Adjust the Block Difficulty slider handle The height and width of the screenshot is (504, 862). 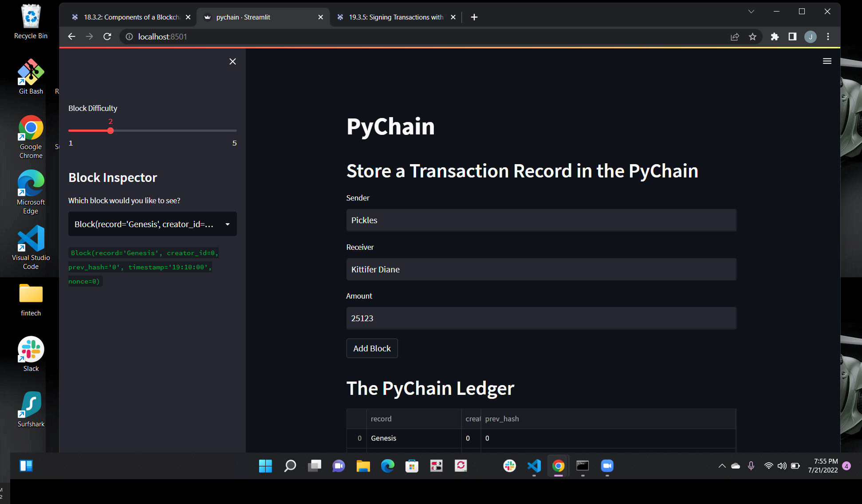pyautogui.click(x=110, y=130)
